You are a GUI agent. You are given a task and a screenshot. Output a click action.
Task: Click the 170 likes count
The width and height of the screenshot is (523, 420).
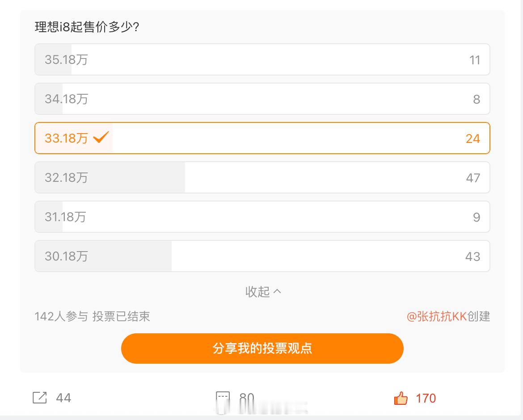click(426, 399)
